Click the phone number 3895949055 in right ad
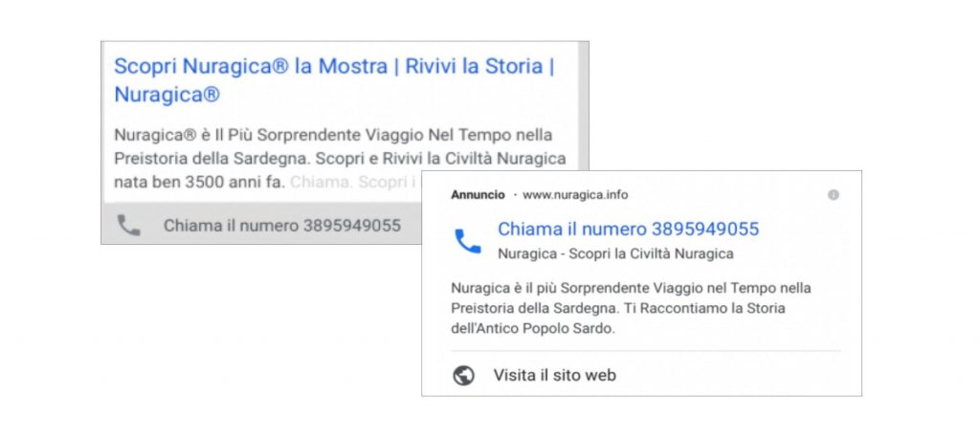 pos(705,229)
